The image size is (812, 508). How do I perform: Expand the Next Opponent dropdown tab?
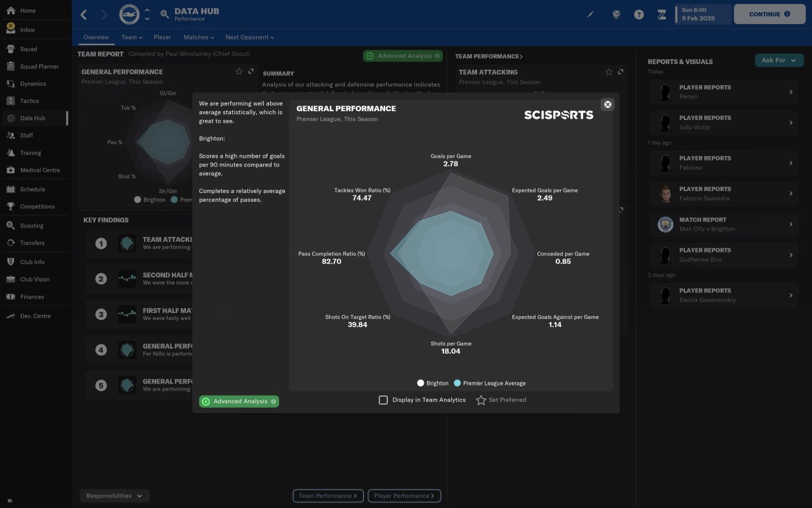pyautogui.click(x=250, y=37)
